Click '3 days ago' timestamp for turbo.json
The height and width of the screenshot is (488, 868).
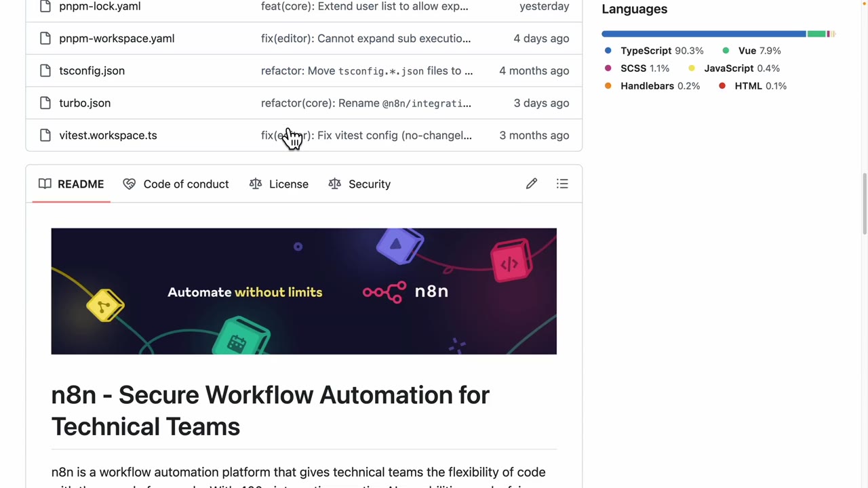pos(541,103)
